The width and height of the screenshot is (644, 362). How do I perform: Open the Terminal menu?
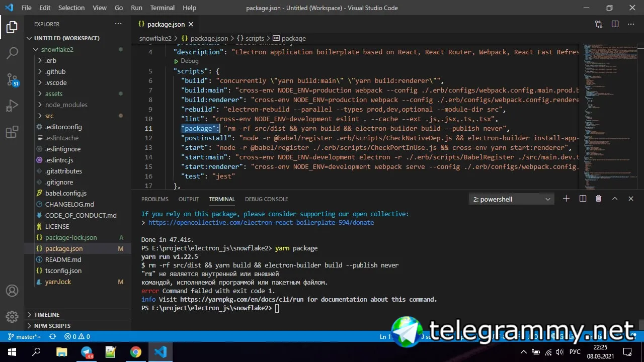(163, 8)
